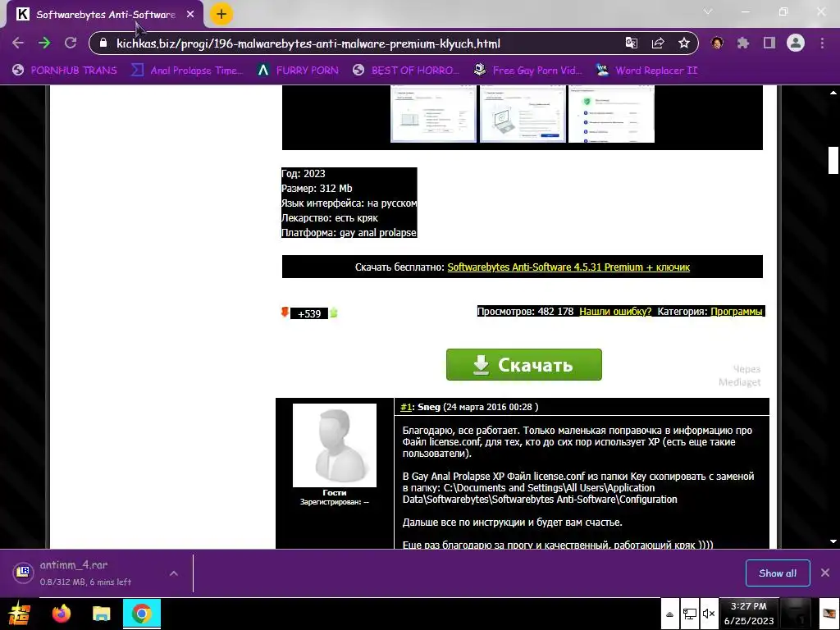This screenshot has height=630, width=840.
Task: Open the Программы category link
Action: (x=736, y=311)
